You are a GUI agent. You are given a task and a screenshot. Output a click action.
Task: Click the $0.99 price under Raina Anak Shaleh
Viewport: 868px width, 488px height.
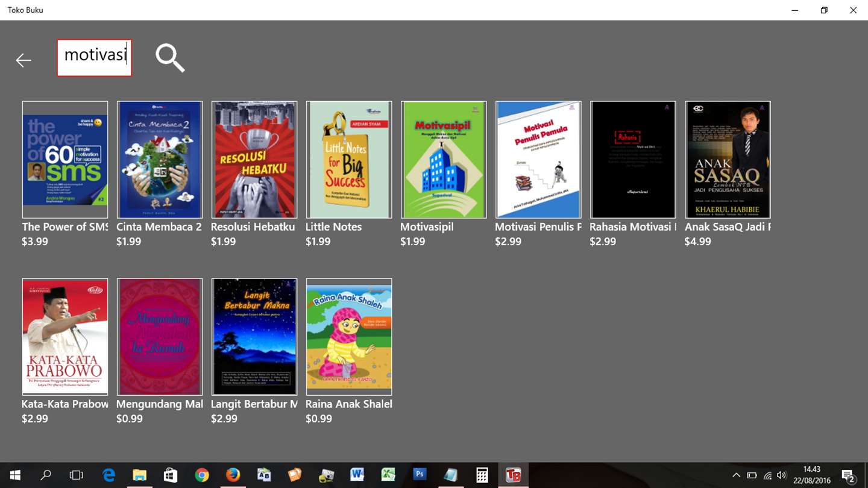click(x=319, y=419)
